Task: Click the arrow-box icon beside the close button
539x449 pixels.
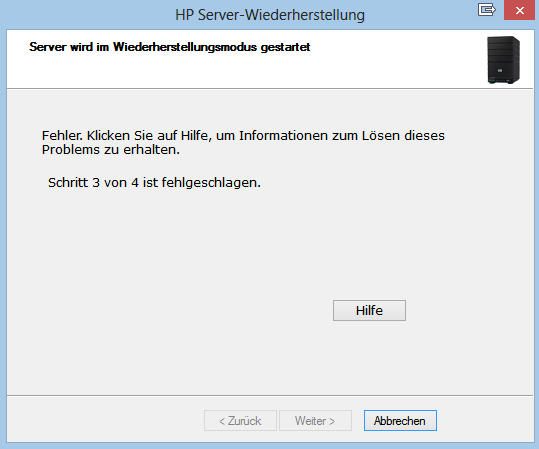Action: (x=487, y=10)
